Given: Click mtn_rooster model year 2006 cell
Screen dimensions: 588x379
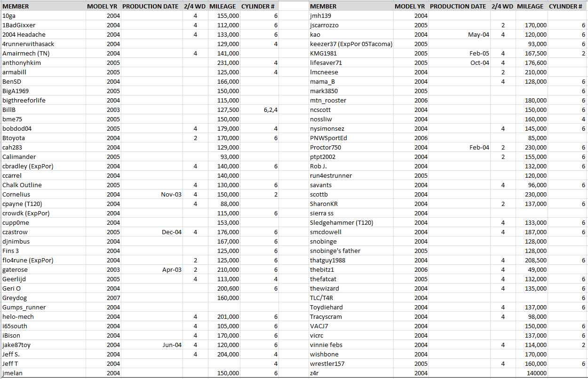Looking at the screenshot, I should 411,100.
